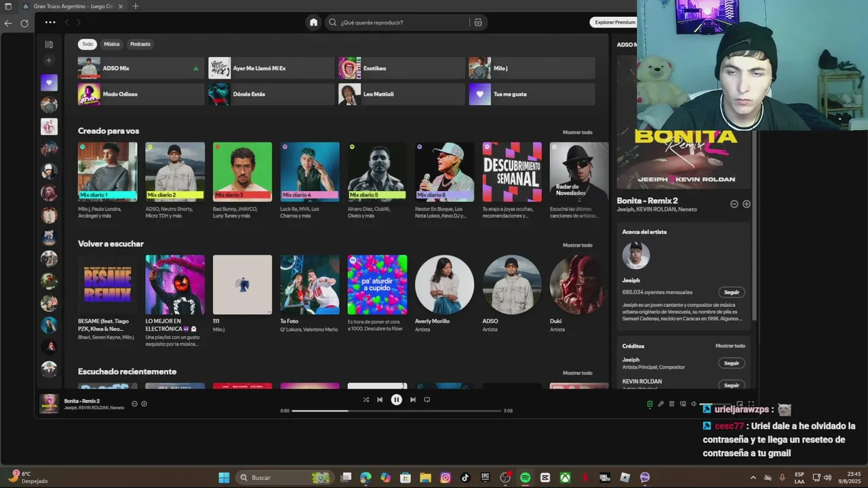
Task: Seek within the song progress bar
Action: point(397,411)
